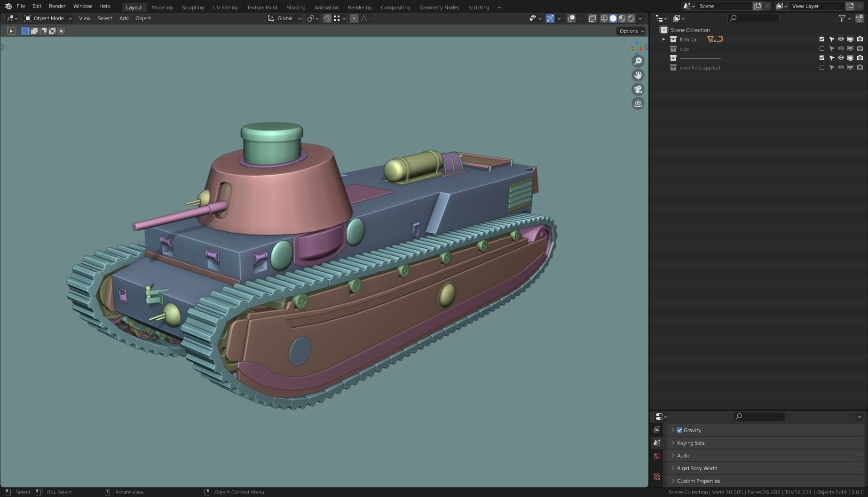Hide fcm 1a collection with eye icon
Viewport: 868px width, 497px height.
point(841,39)
